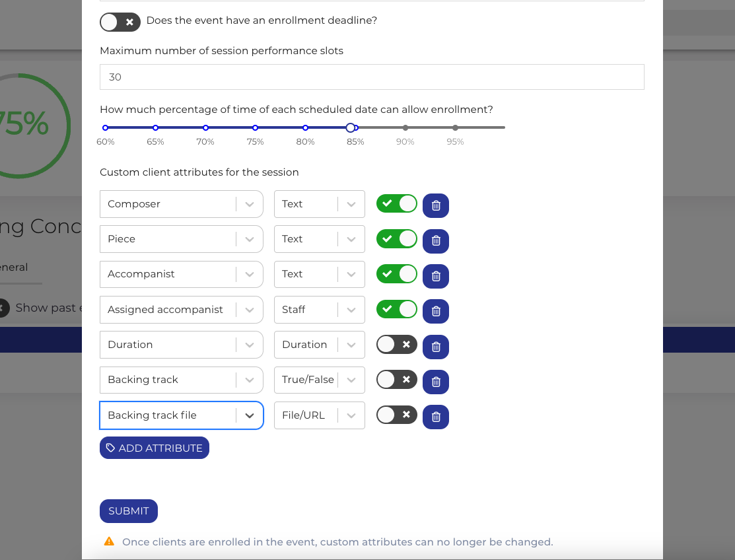
Task: Click the maximum session performance slots field
Action: coord(372,77)
